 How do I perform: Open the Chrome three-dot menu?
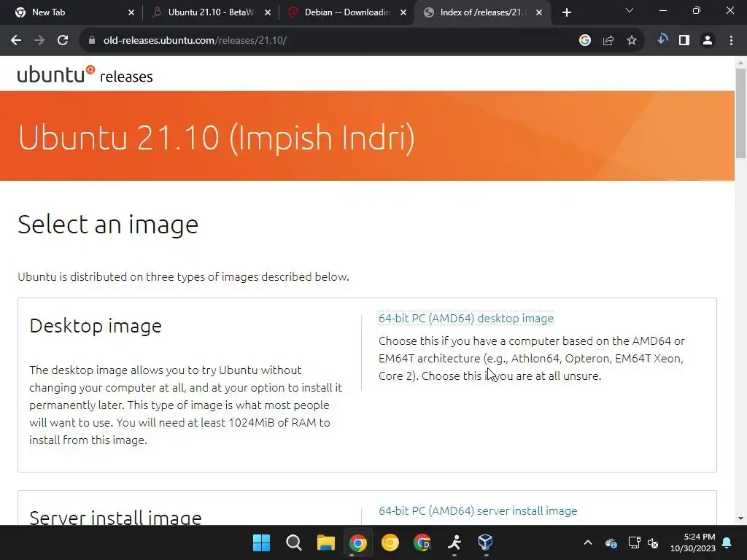tap(731, 41)
